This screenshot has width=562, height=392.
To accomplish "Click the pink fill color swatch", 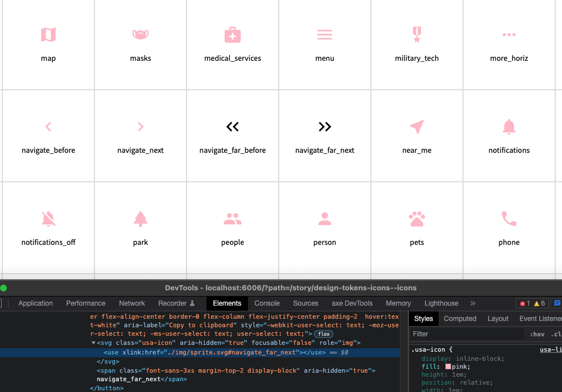I will pos(448,366).
